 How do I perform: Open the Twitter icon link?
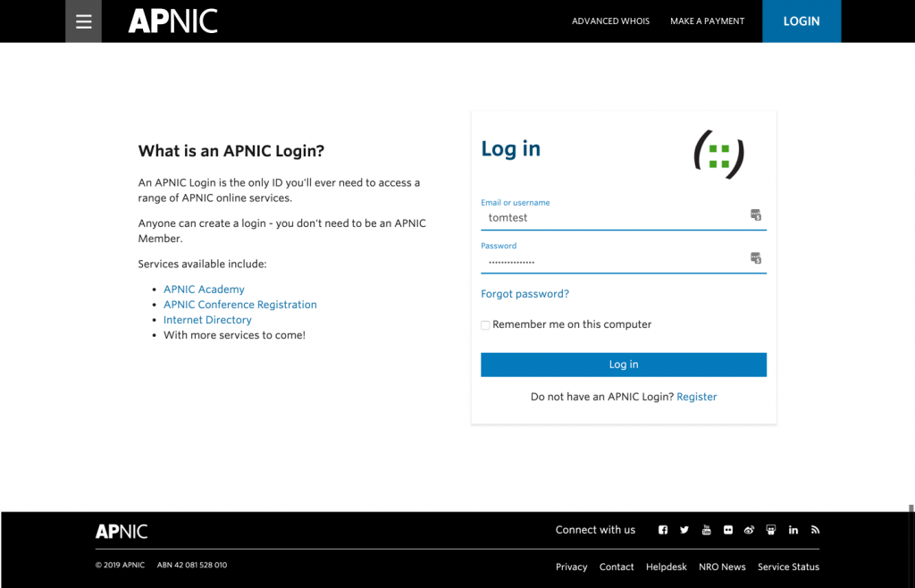pos(684,530)
